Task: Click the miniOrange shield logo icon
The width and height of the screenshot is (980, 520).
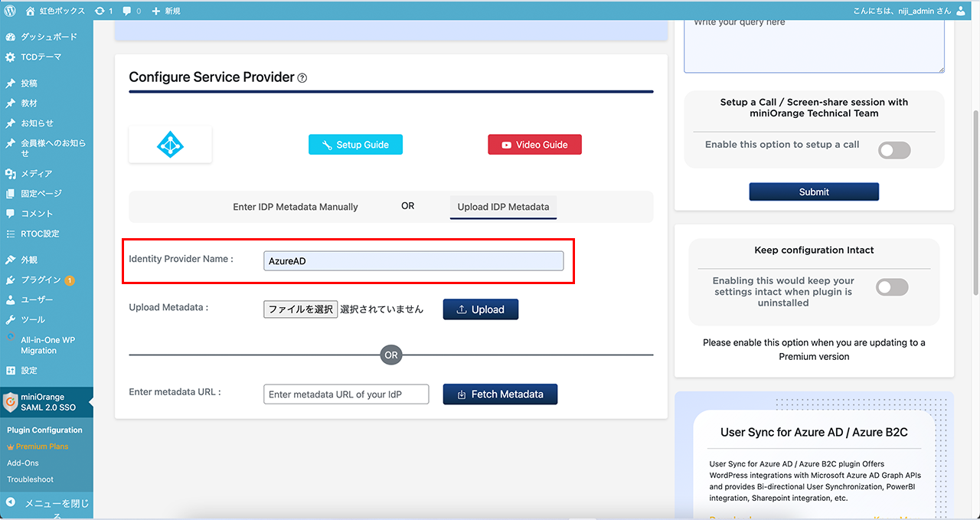Action: click(x=10, y=402)
